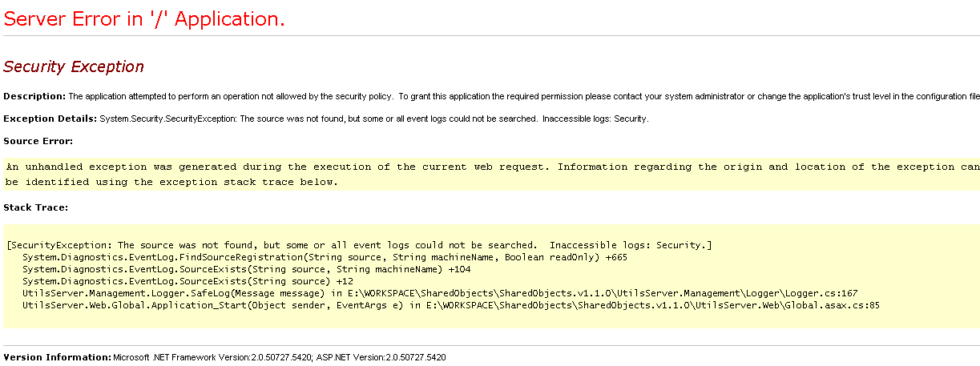Click the bold 'Description:' label

[34, 97]
